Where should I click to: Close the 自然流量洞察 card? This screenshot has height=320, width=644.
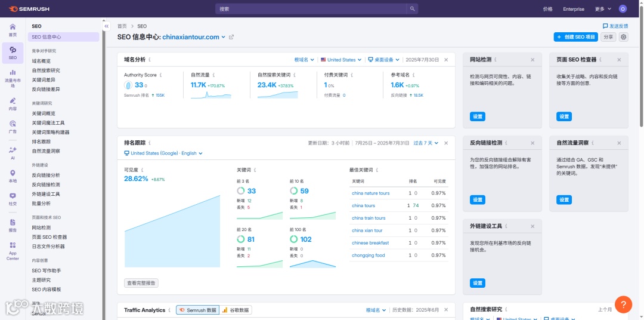[620, 143]
